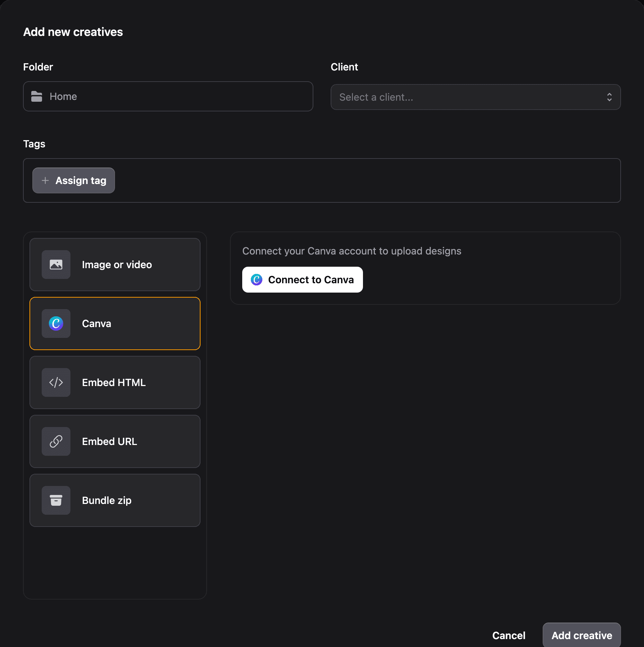Click the Connect to Canva button
Image resolution: width=644 pixels, height=647 pixels.
[303, 280]
